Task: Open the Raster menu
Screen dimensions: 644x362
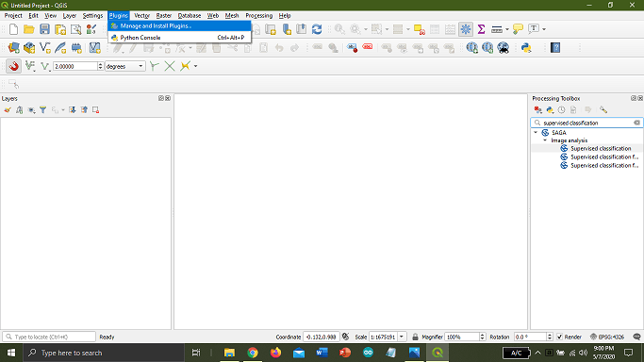Action: click(x=163, y=16)
